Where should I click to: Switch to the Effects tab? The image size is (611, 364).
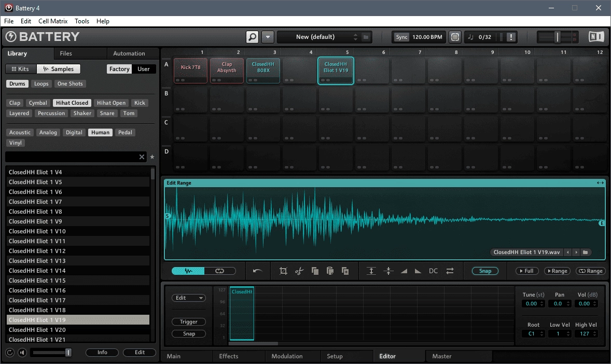pos(229,356)
